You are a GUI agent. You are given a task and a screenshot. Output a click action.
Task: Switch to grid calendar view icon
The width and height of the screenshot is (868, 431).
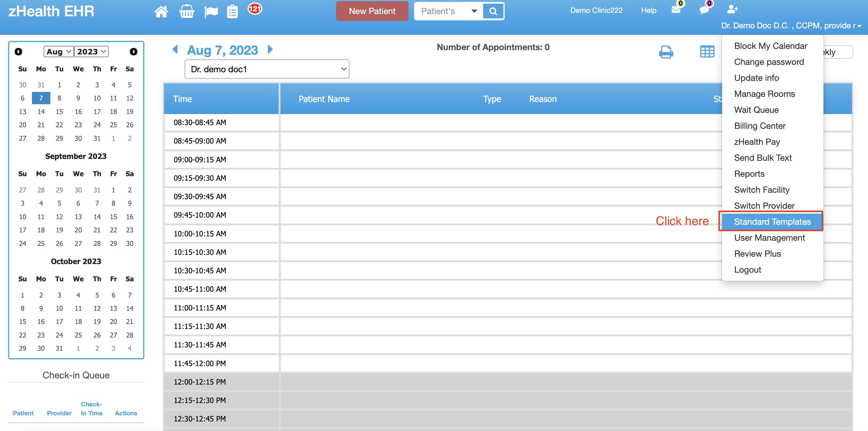click(x=707, y=52)
